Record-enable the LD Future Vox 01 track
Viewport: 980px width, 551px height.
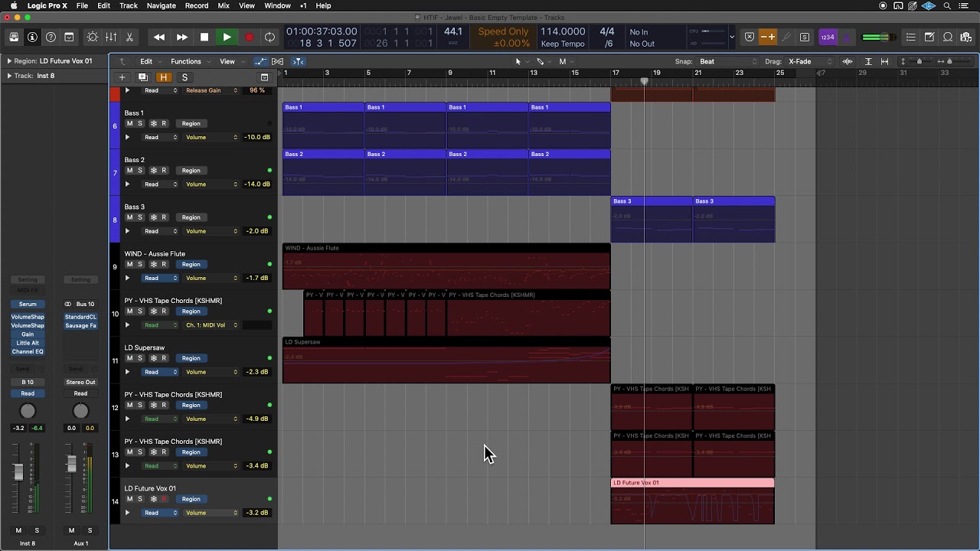tap(163, 499)
